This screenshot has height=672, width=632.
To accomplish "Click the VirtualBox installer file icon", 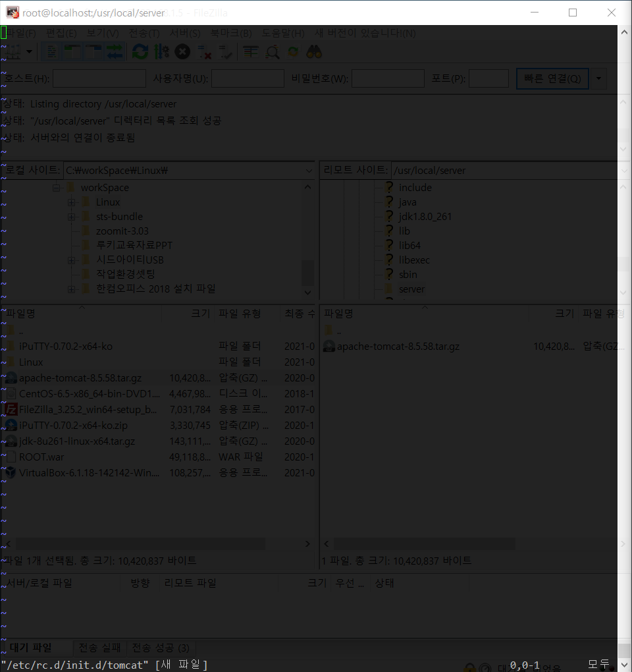I will pyautogui.click(x=11, y=473).
